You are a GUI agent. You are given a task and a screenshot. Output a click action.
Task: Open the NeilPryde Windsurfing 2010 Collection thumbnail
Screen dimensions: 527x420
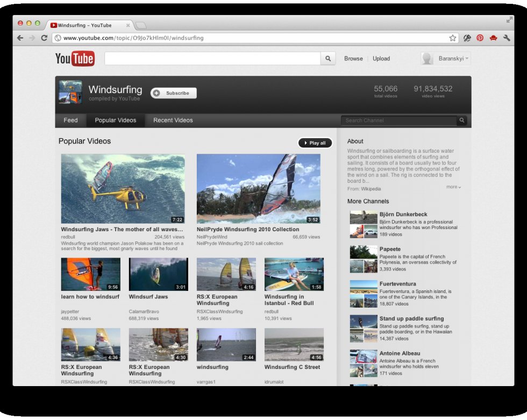[x=259, y=189]
